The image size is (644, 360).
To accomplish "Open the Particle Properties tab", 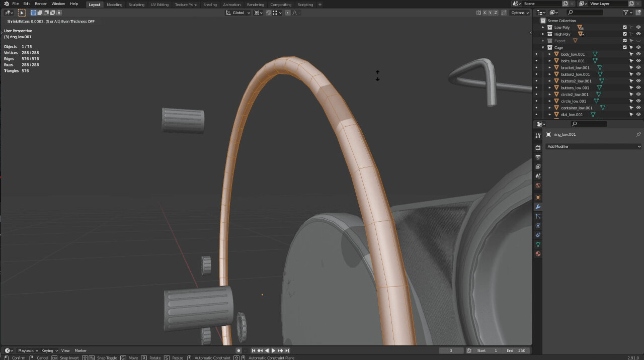I will 538,216.
